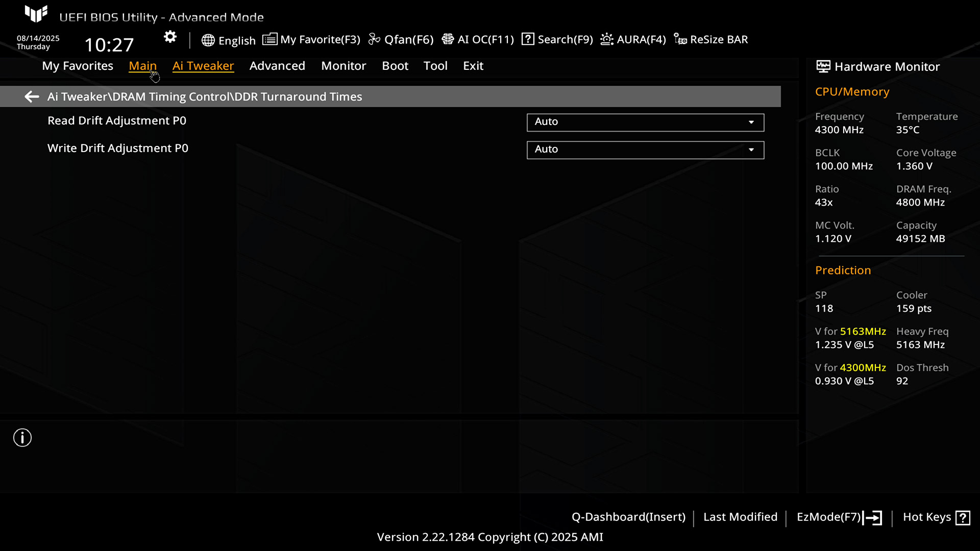Screen dimensions: 980x551
Task: Open Read Drift Adjustment P0 dropdown
Action: (645, 122)
